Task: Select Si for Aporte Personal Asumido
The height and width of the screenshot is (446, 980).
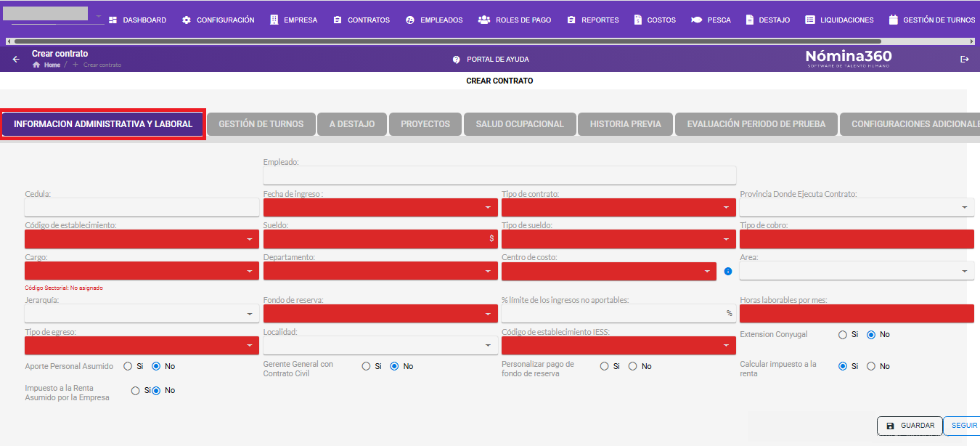Action: [x=128, y=366]
